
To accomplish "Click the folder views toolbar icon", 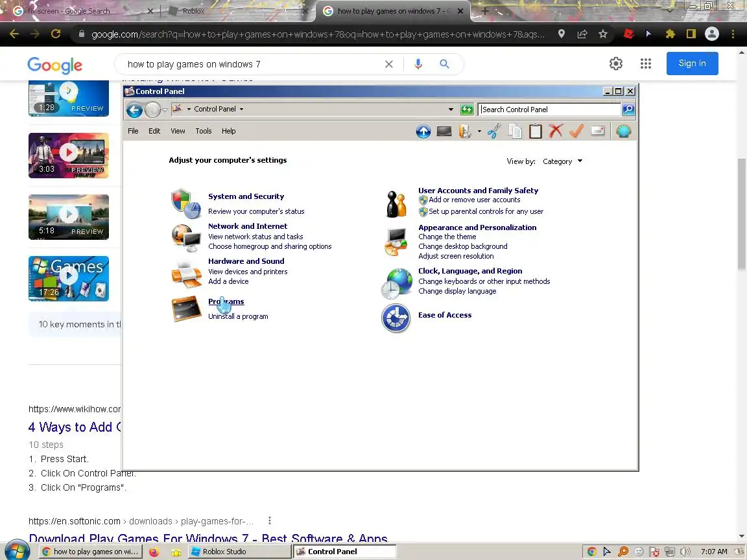I will click(465, 131).
